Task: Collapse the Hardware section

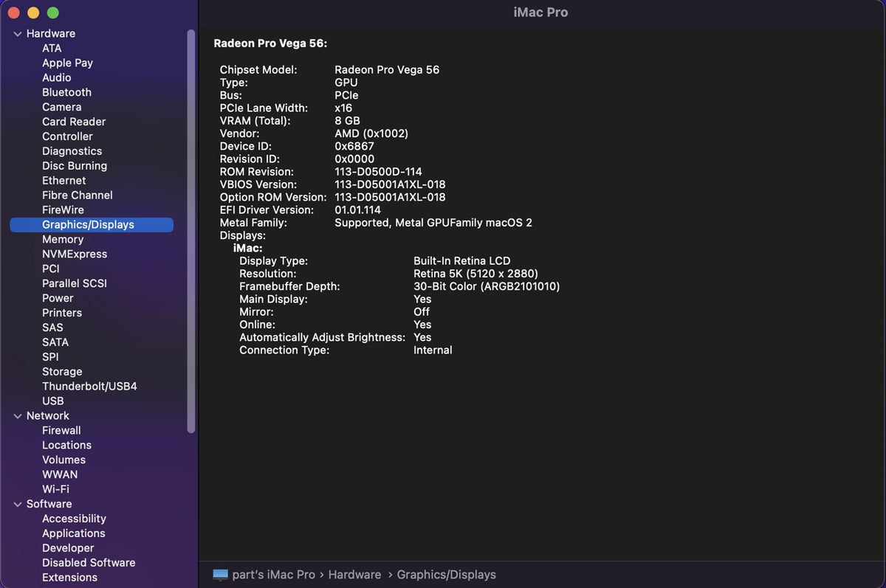Action: pyautogui.click(x=17, y=33)
